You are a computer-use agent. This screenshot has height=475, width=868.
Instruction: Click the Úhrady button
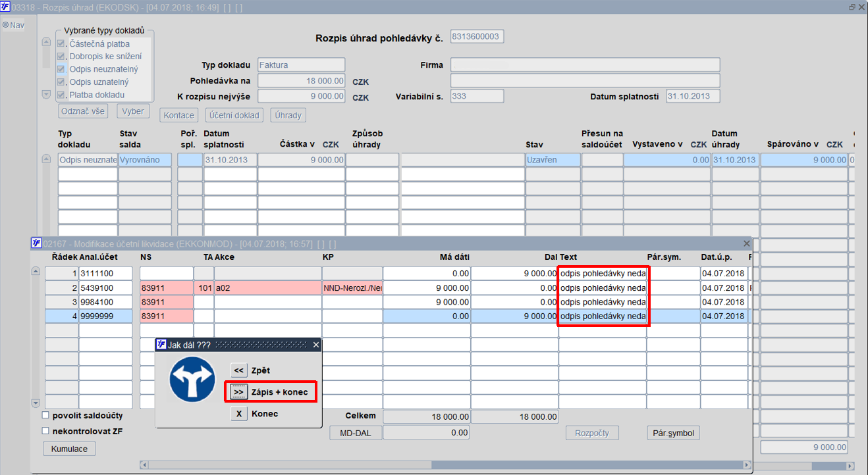(288, 115)
